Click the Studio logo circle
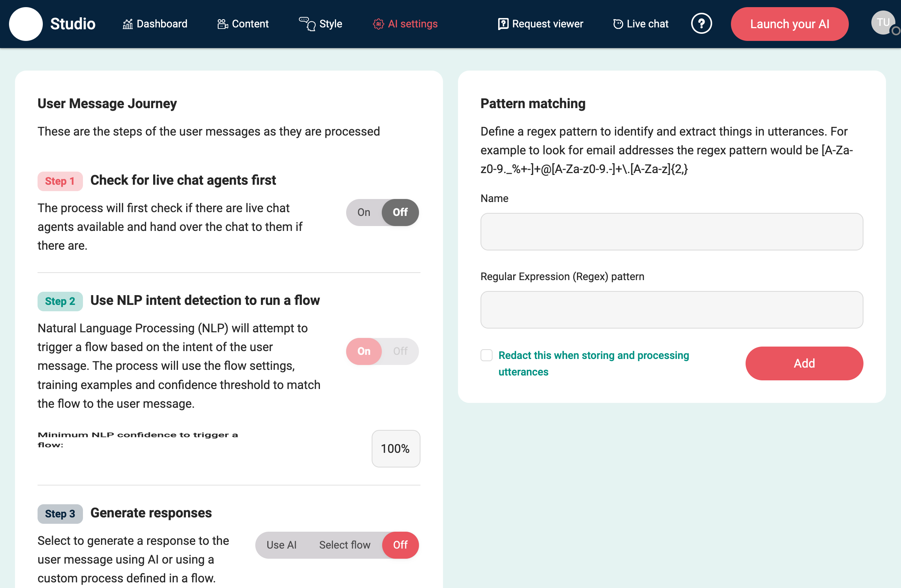This screenshot has height=588, width=901. tap(26, 24)
